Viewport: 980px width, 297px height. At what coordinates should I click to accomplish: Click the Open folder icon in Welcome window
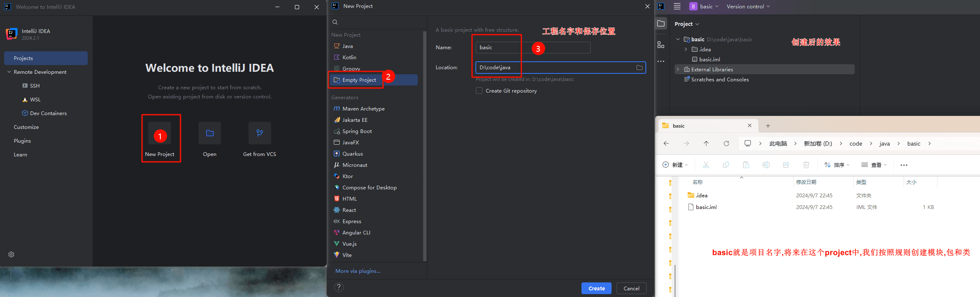pyautogui.click(x=210, y=133)
